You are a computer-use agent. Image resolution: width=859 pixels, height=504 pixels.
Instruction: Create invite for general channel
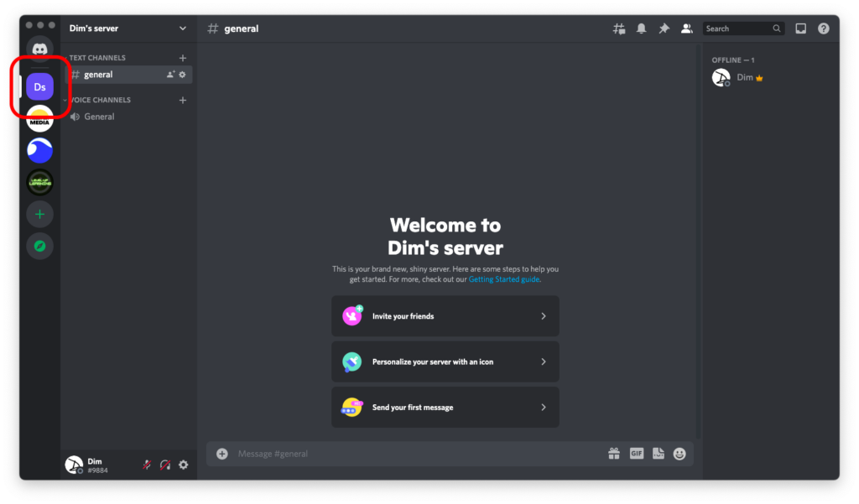tap(170, 75)
